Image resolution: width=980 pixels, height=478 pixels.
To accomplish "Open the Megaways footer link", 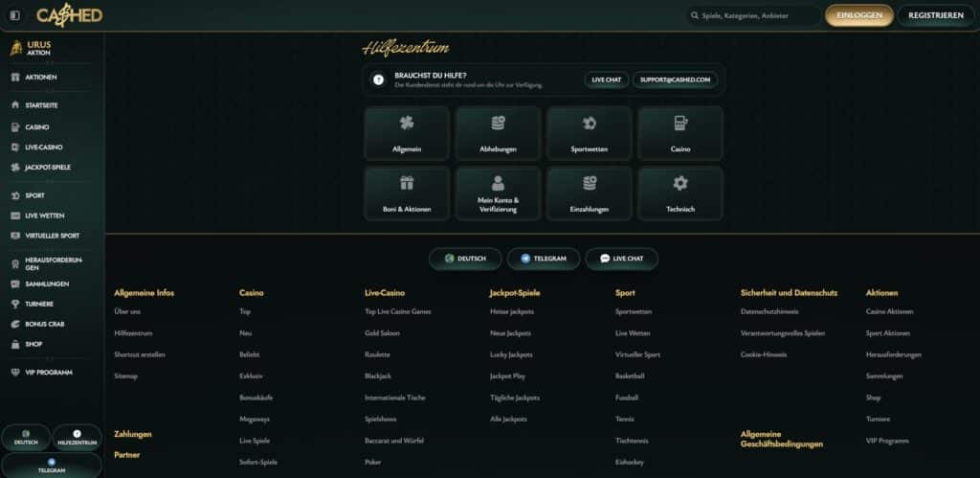I will pyautogui.click(x=255, y=420).
